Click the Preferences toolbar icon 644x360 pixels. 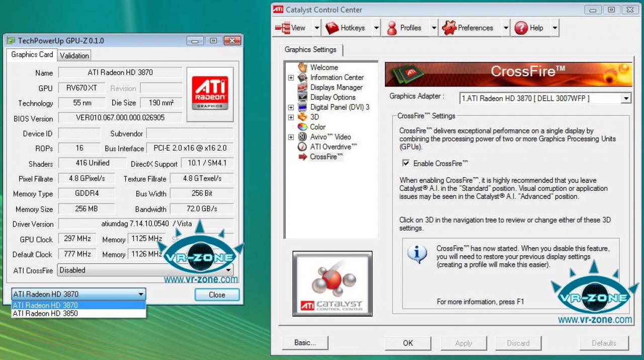tap(449, 28)
